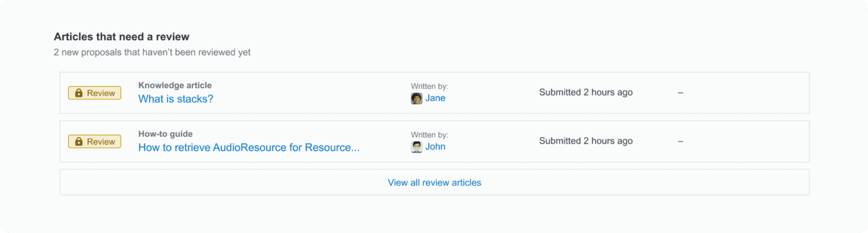Open "How to retrieve AudioResource for Resource..." article

[249, 147]
